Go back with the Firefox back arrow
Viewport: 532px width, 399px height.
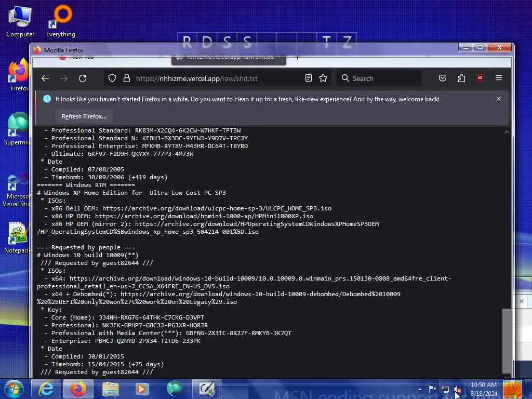click(x=45, y=78)
